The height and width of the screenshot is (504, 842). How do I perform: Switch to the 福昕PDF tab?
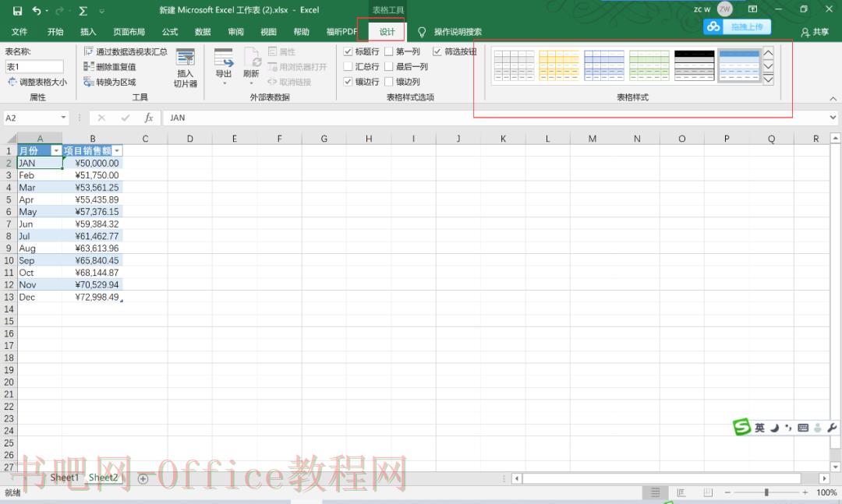click(341, 32)
